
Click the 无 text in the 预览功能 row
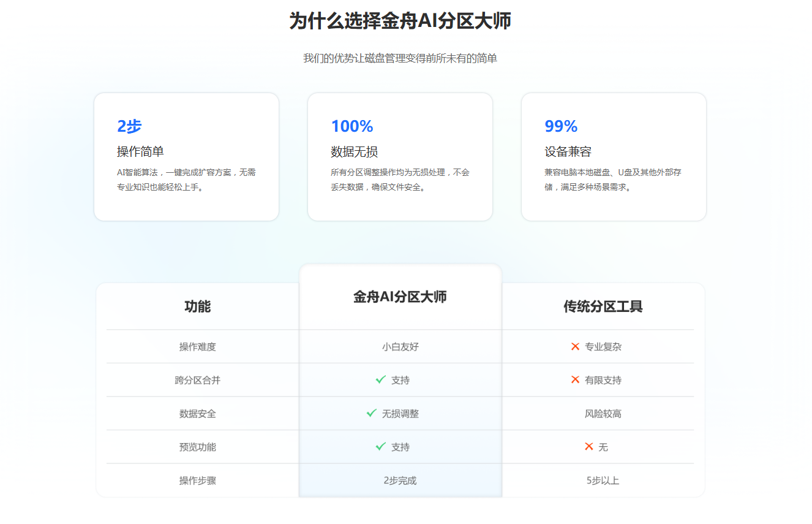pyautogui.click(x=603, y=447)
